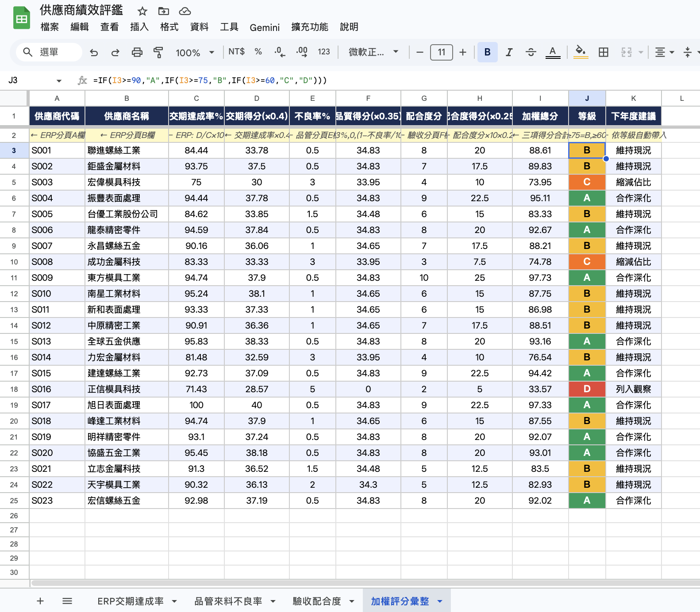
Task: Toggle italic formatting
Action: pos(509,52)
